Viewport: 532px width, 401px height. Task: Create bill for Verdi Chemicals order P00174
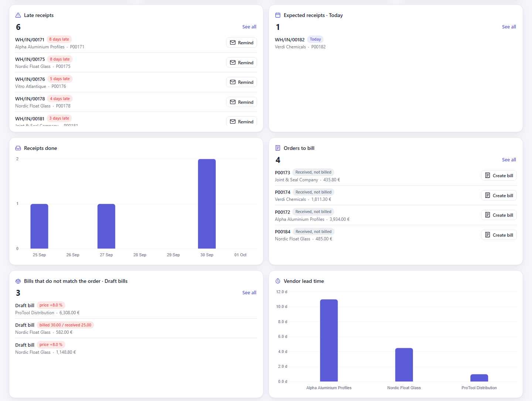(499, 196)
